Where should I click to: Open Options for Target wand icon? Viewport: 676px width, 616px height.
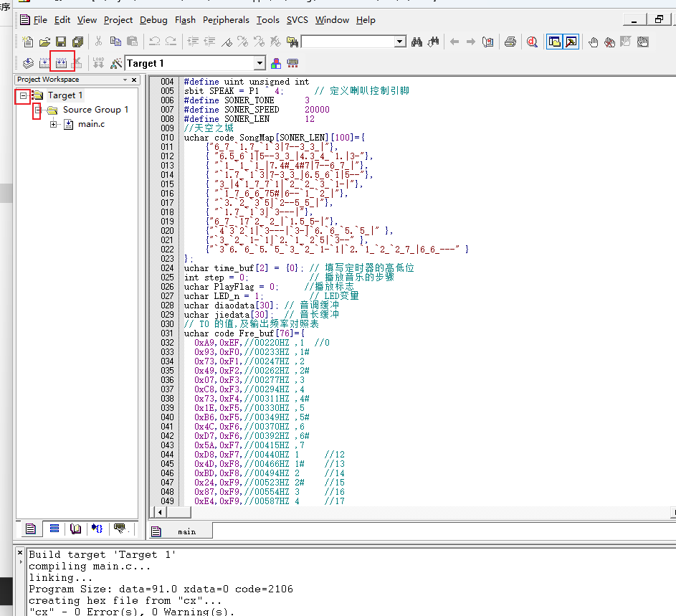[115, 63]
